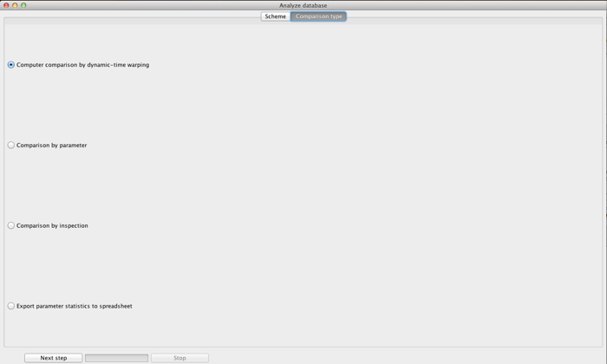Minimize window with the yellow button

(15, 5)
